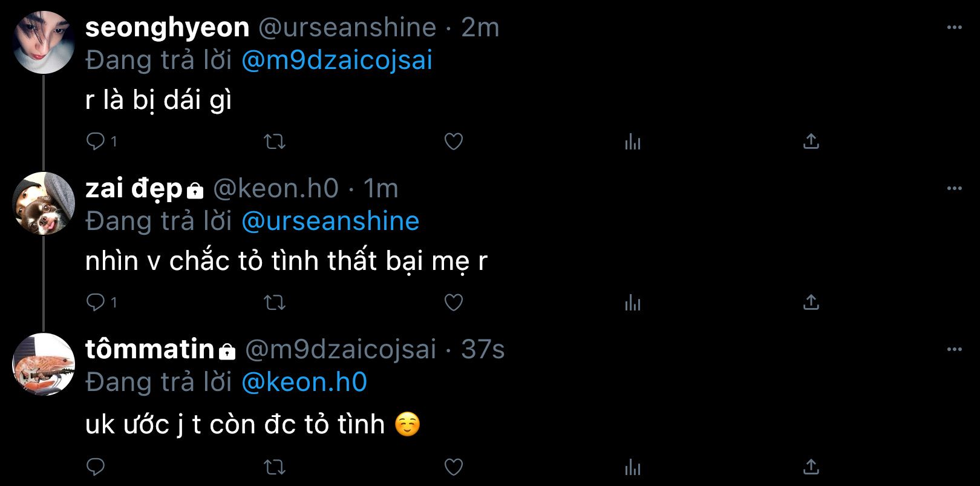
Task: View analytics for zai đẹp's tweet
Action: tap(632, 302)
